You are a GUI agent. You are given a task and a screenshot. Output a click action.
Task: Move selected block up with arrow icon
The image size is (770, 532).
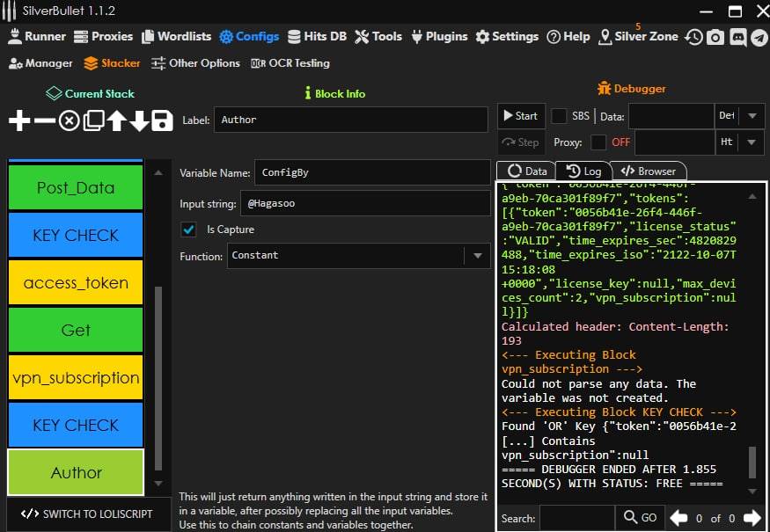pos(116,120)
